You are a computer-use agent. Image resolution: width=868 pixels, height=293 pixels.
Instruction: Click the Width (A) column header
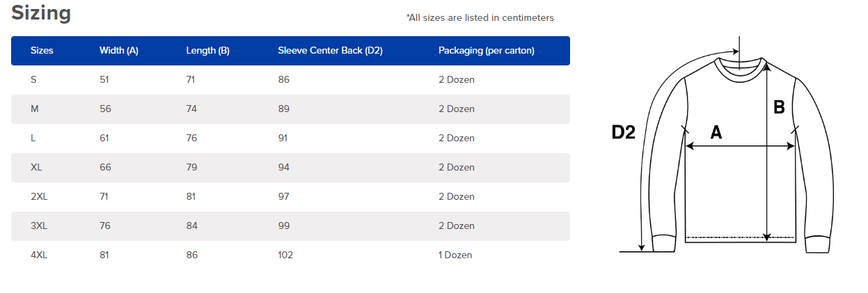point(119,51)
